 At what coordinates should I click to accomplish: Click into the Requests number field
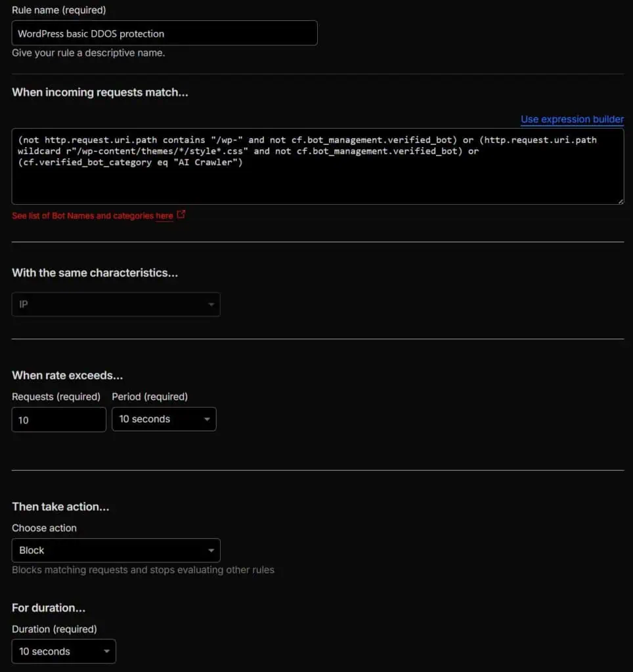pyautogui.click(x=58, y=420)
